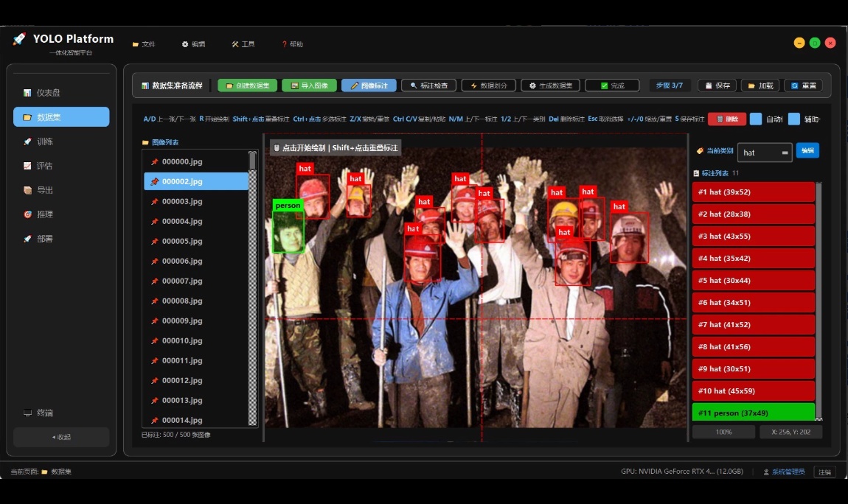The image size is (848, 504).
Task: Collapse the sidebar with 收起
Action: (x=61, y=437)
